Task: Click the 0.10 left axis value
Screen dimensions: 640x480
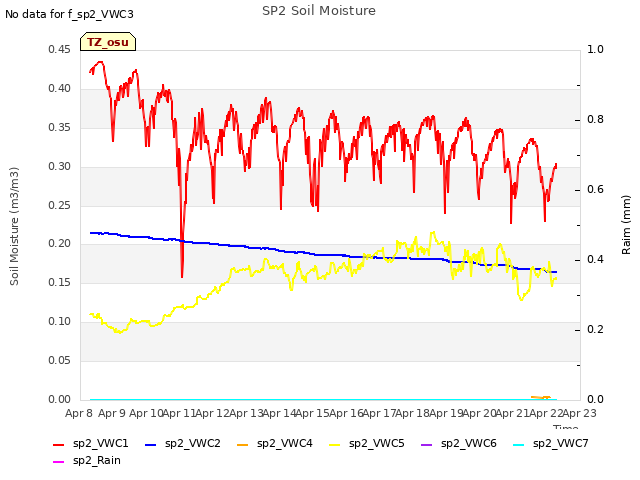Action: 59,322
